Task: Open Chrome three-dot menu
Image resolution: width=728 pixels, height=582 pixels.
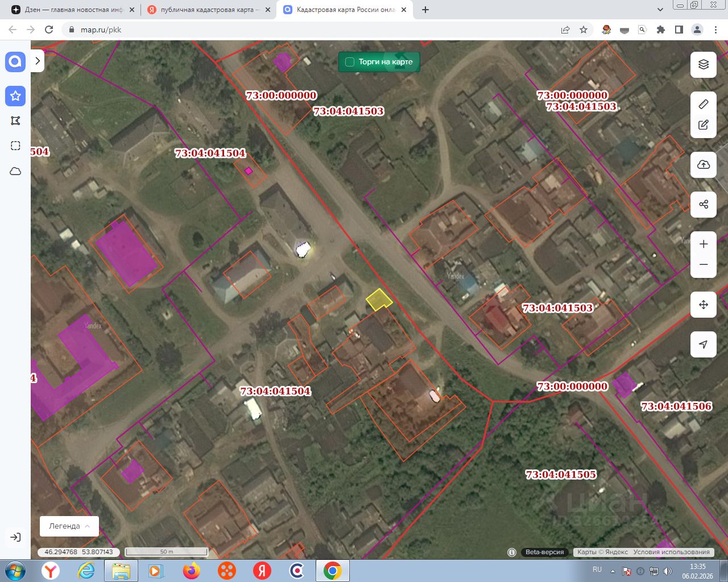Action: pyautogui.click(x=715, y=30)
